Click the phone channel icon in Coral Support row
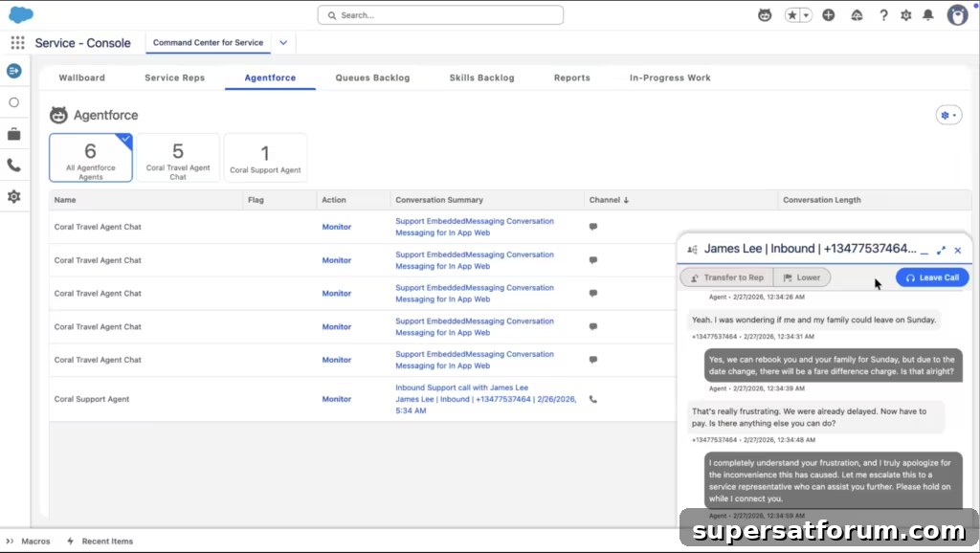This screenshot has height=553, width=980. (x=593, y=399)
